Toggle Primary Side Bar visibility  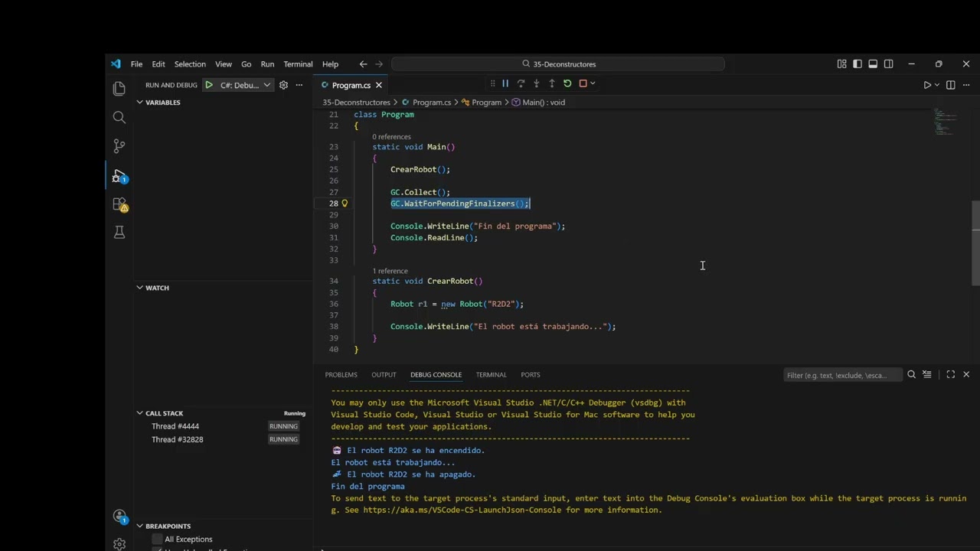(x=857, y=64)
